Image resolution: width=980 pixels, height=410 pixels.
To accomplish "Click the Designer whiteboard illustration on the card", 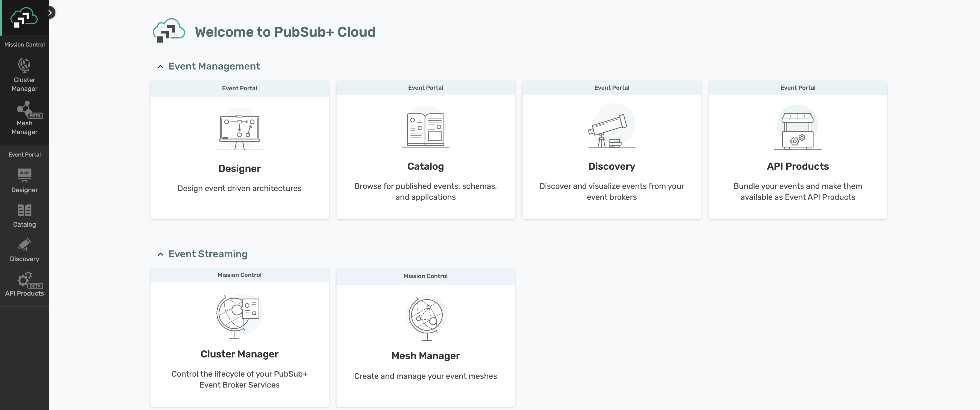I will click(x=239, y=129).
